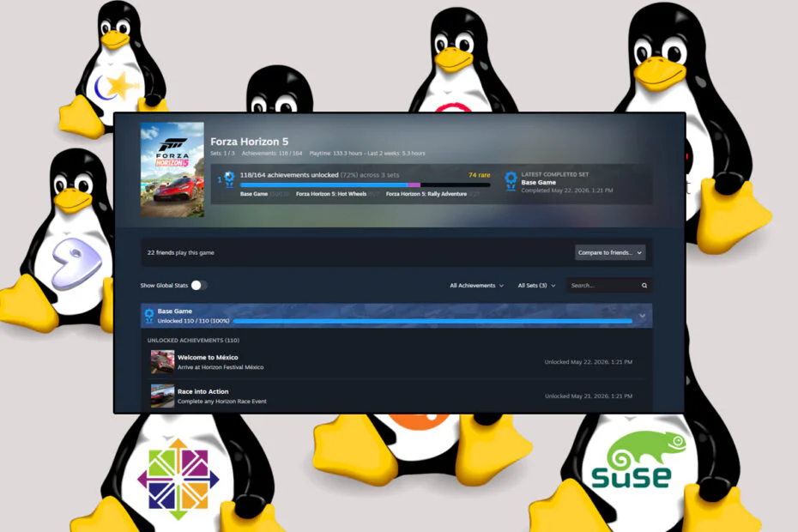
Task: Click the achievement badge icon beside 118/164 unlocked
Action: [x=229, y=179]
